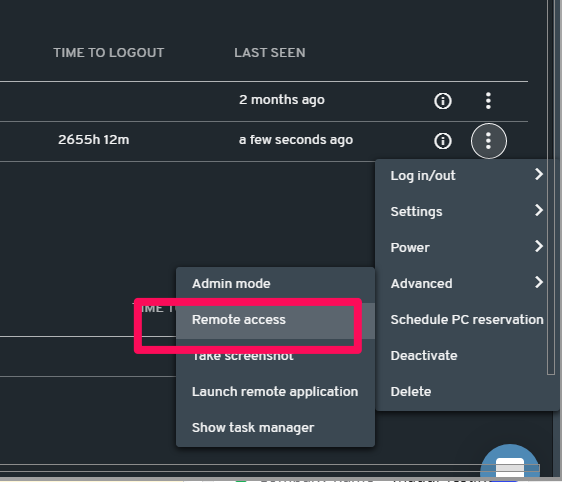Image resolution: width=562 pixels, height=482 pixels.
Task: Expand the Power submenu chevron
Action: (x=539, y=247)
